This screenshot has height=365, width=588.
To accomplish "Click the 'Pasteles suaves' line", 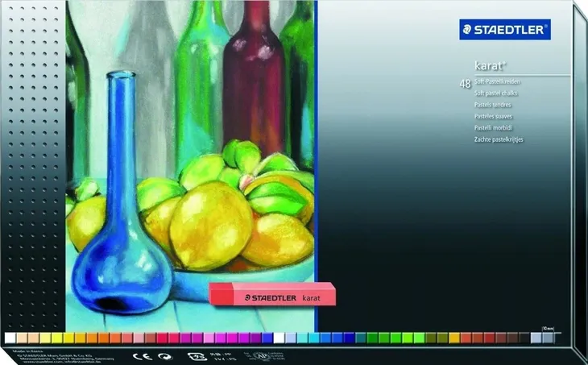I will coord(493,116).
